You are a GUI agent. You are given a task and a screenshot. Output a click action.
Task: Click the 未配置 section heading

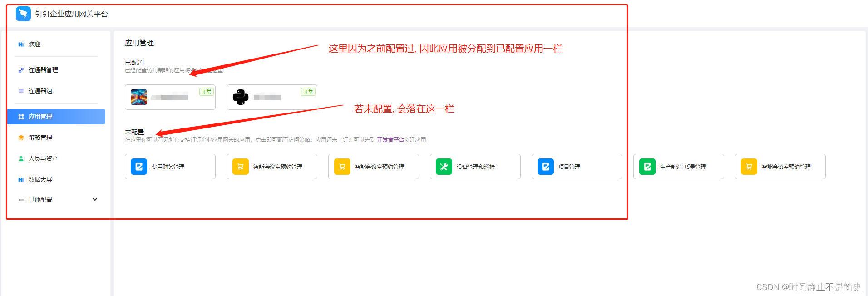[134, 132]
